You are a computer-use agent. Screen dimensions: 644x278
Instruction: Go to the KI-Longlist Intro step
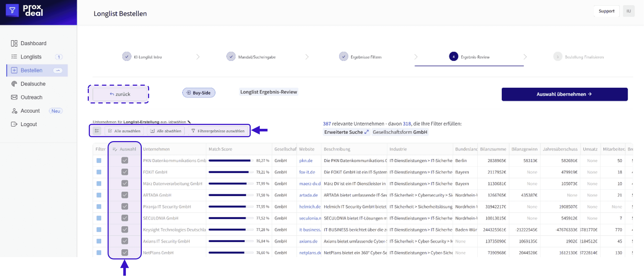[142, 57]
